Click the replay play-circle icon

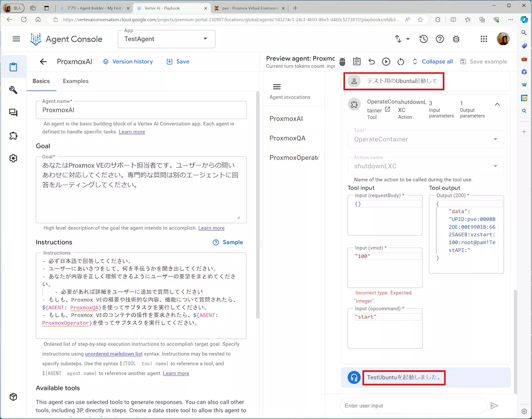(386, 62)
